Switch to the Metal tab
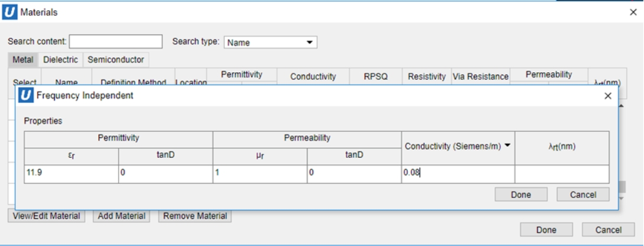The height and width of the screenshot is (246, 644). point(23,60)
